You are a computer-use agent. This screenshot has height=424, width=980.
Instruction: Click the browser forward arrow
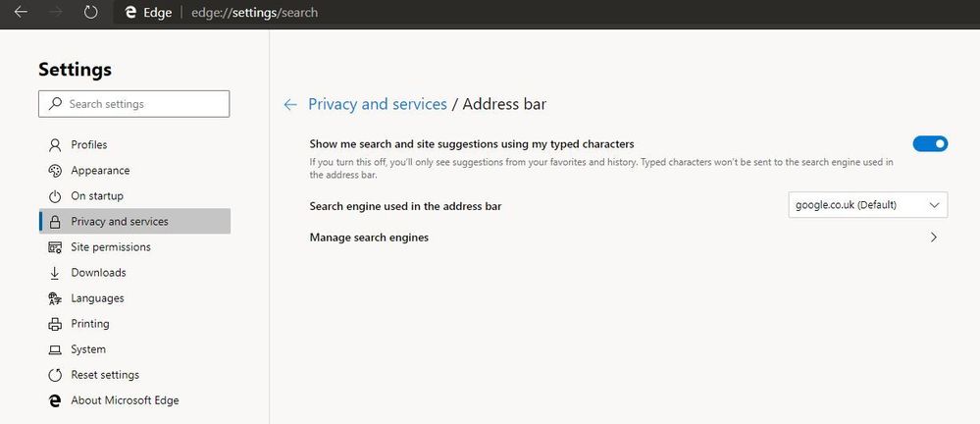[56, 12]
